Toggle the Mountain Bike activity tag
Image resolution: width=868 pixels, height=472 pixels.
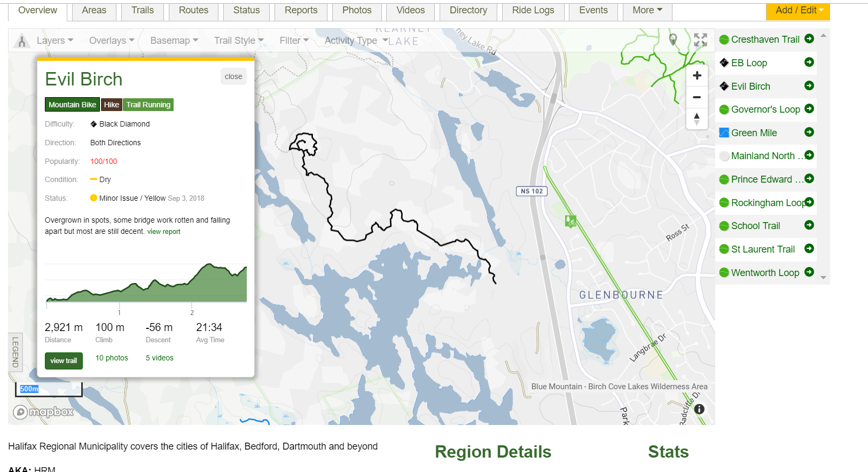pyautogui.click(x=72, y=105)
